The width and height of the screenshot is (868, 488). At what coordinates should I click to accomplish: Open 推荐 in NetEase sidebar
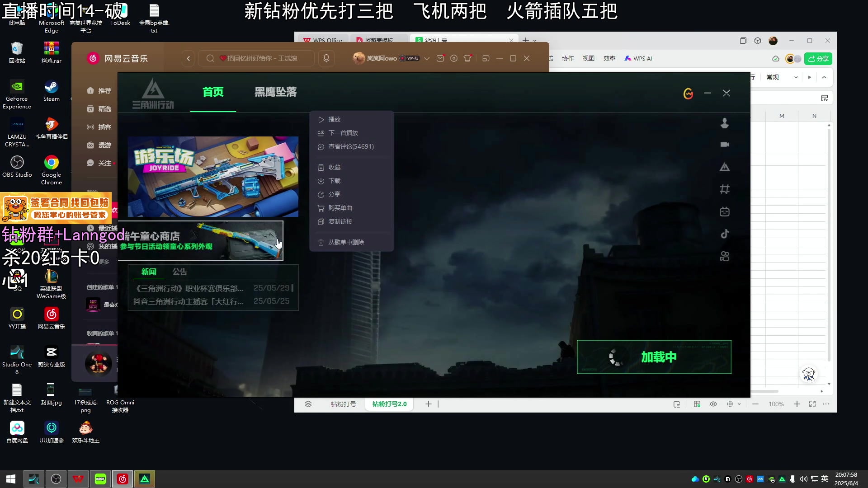pyautogui.click(x=99, y=91)
